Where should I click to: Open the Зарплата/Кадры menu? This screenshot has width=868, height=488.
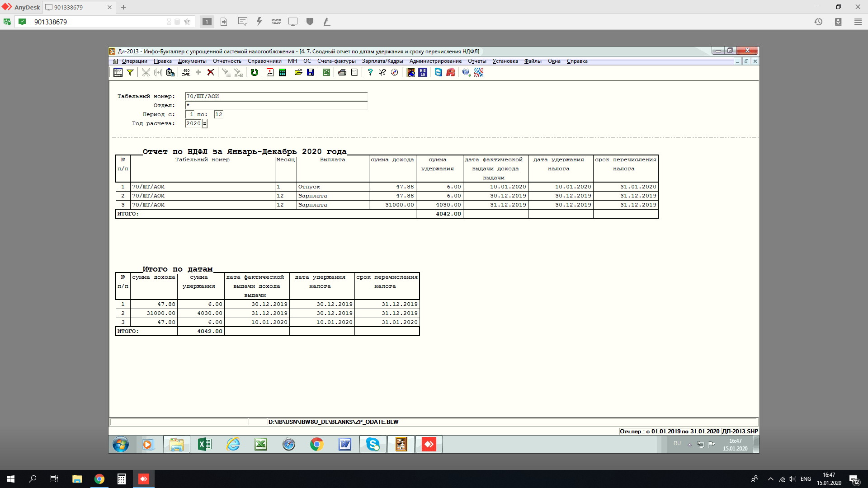382,61
